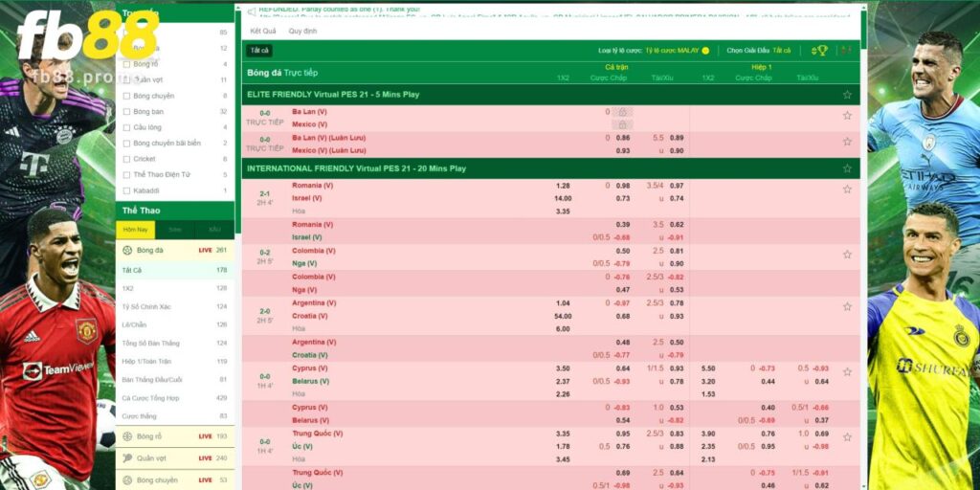Enable the Bóng bàn checkbox
This screenshot has height=490, width=980.
click(x=126, y=112)
